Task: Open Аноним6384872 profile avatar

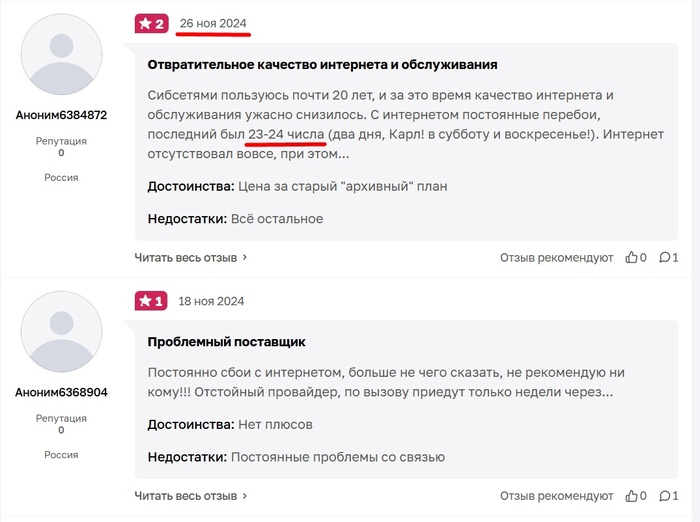Action: pos(62,54)
